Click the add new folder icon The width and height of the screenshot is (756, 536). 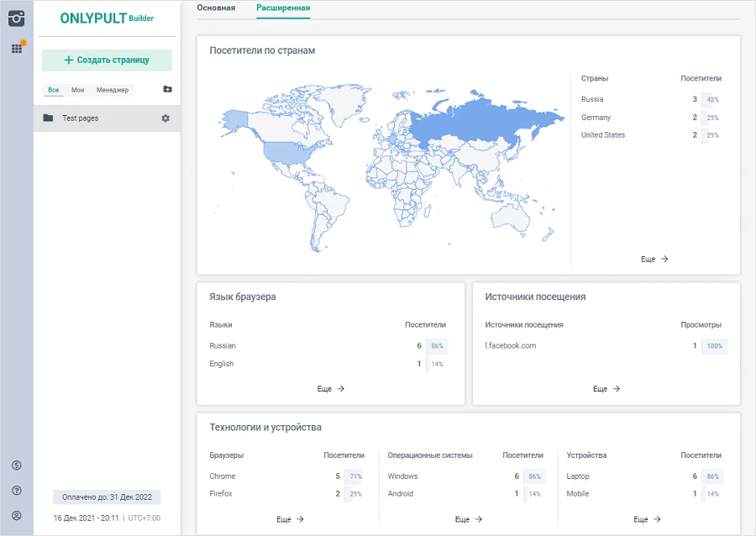167,89
